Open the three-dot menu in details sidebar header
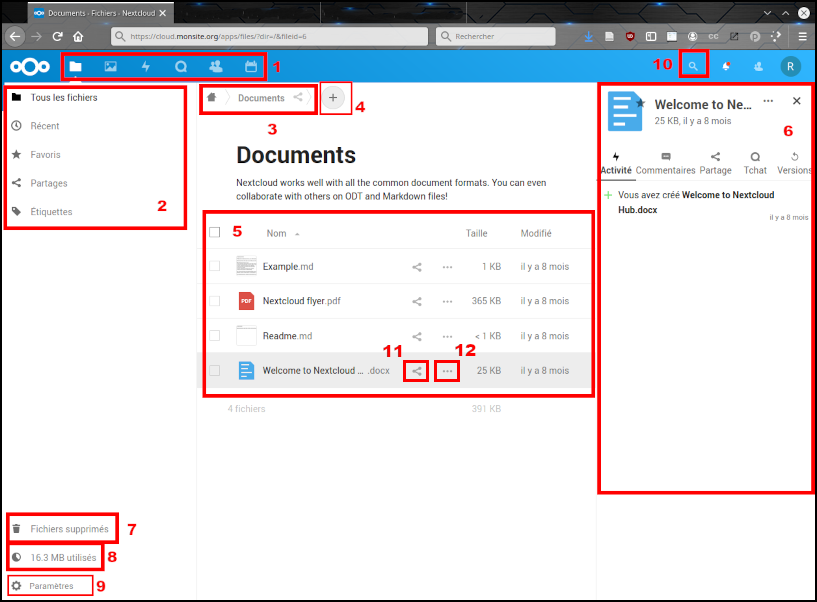The width and height of the screenshot is (817, 602). click(768, 101)
